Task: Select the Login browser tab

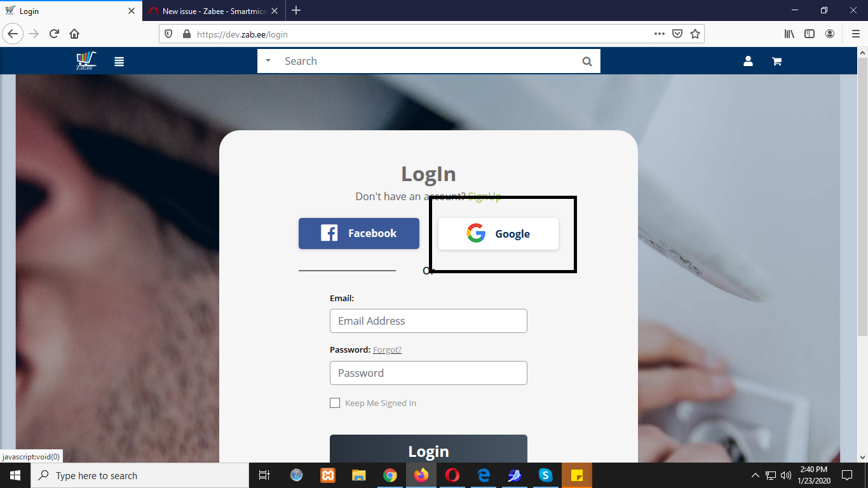Action: click(70, 11)
